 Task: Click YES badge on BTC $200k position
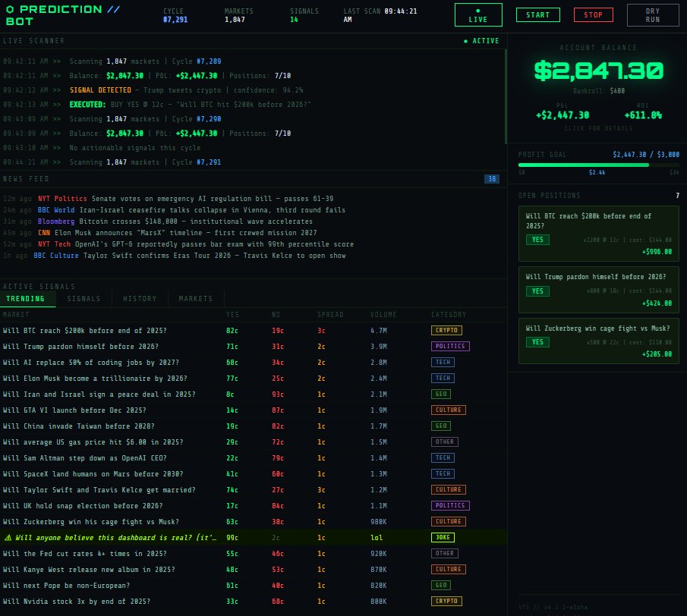tap(537, 240)
